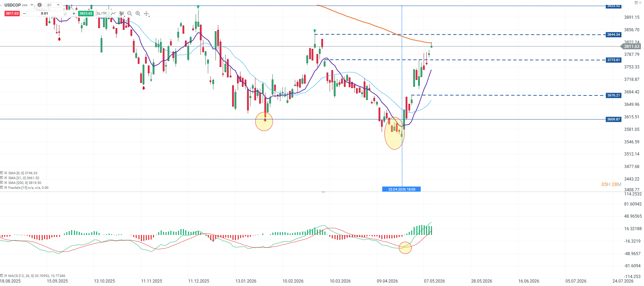Expand the USDCOP symbol dropdown
The height and width of the screenshot is (286, 644).
click(32, 5)
